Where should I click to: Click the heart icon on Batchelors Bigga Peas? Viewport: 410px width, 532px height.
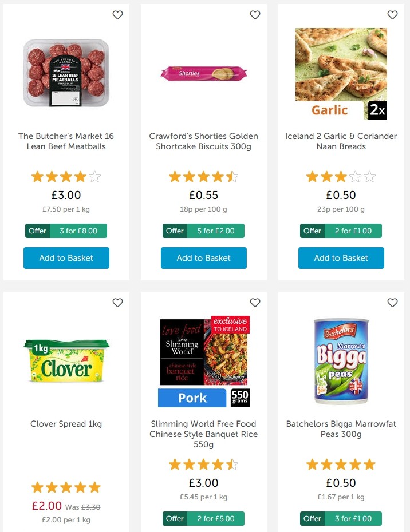tap(392, 303)
